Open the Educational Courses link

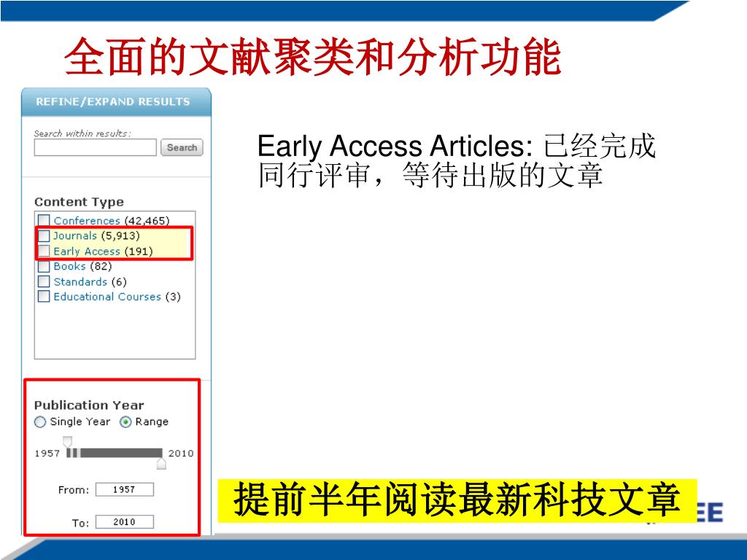107,296
